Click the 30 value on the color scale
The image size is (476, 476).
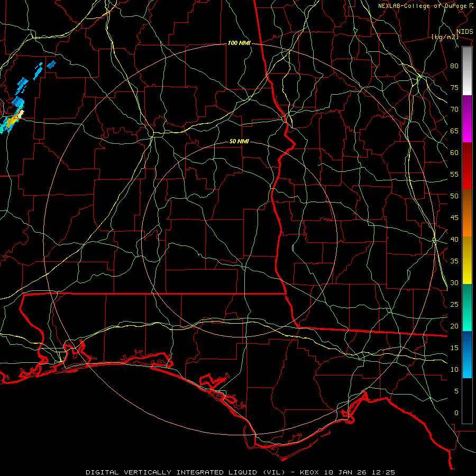tap(454, 283)
